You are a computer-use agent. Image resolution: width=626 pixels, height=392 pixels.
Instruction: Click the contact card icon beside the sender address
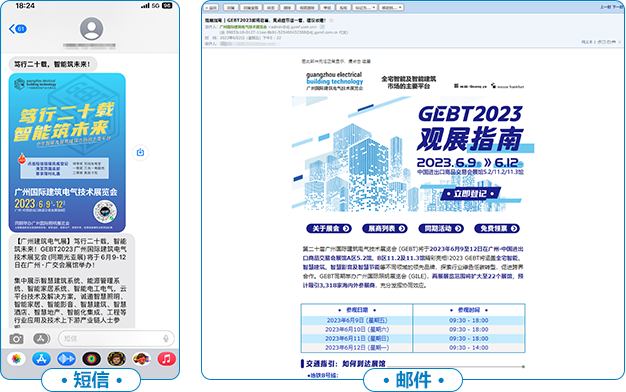pyautogui.click(x=322, y=27)
